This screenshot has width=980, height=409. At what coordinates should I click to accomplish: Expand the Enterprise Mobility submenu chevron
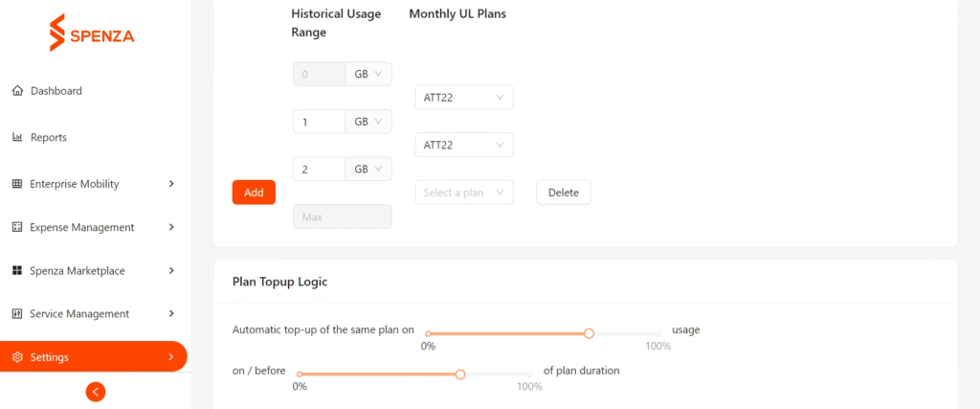coord(171,184)
